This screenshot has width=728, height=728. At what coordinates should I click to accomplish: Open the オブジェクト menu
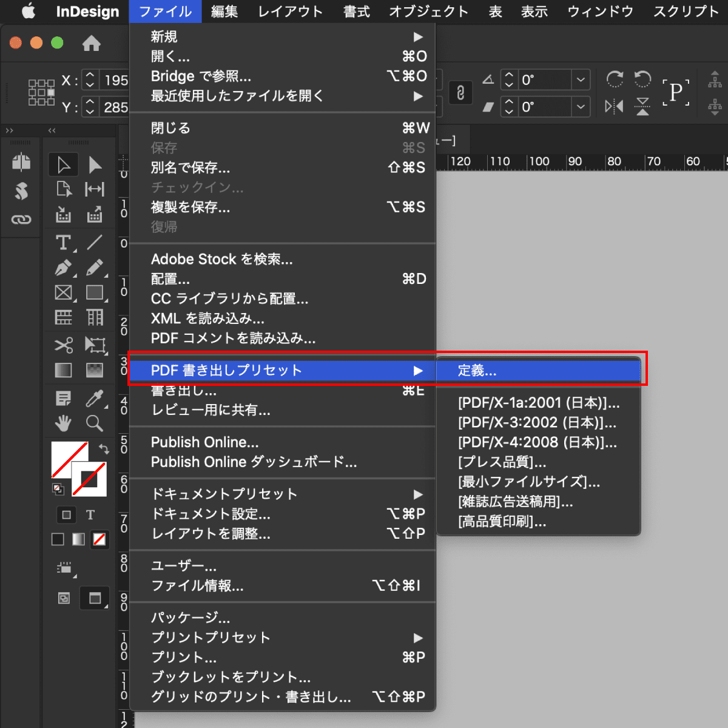click(x=428, y=12)
